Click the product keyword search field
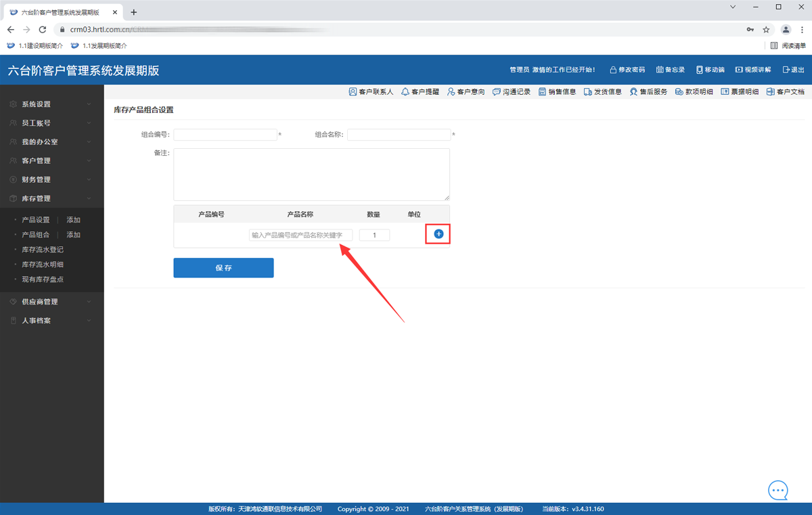 (x=301, y=235)
